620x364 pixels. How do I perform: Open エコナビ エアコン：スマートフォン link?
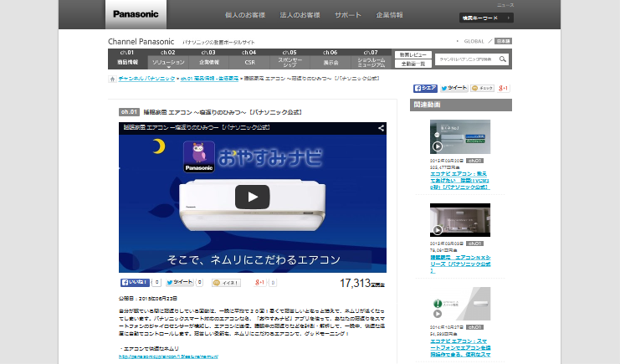460,347
